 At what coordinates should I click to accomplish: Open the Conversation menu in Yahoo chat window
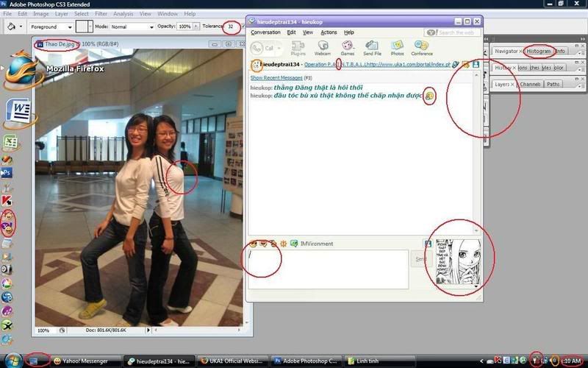pyautogui.click(x=265, y=32)
